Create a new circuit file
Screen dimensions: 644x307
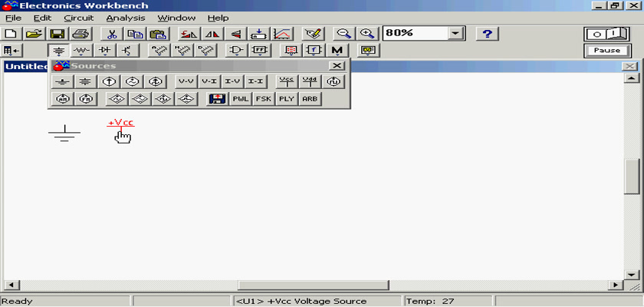click(x=12, y=34)
